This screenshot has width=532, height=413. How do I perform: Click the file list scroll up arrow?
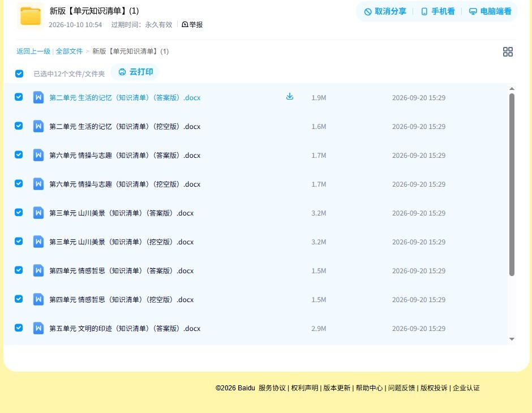click(x=512, y=88)
